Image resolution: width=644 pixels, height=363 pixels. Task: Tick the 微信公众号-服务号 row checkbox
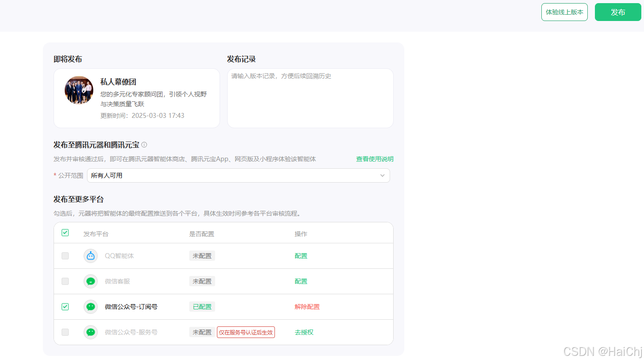(x=65, y=332)
